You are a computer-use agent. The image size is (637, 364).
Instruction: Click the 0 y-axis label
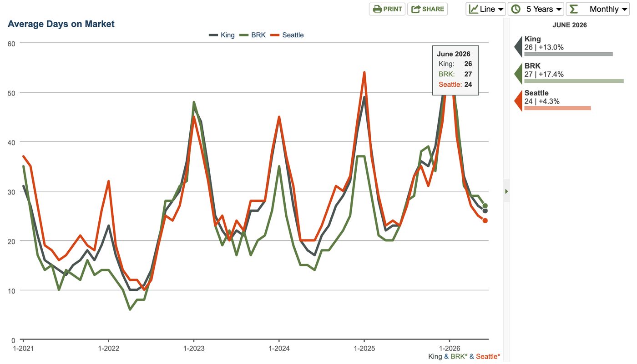coord(13,340)
